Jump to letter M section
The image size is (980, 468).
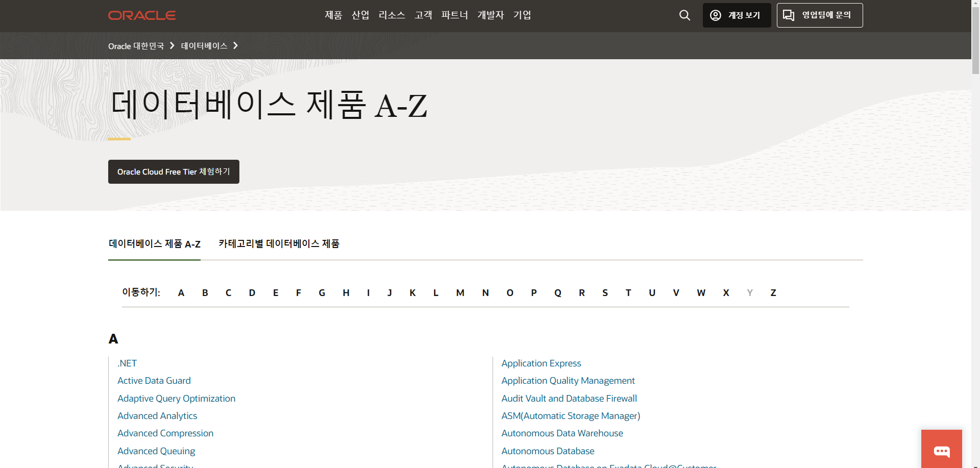460,292
